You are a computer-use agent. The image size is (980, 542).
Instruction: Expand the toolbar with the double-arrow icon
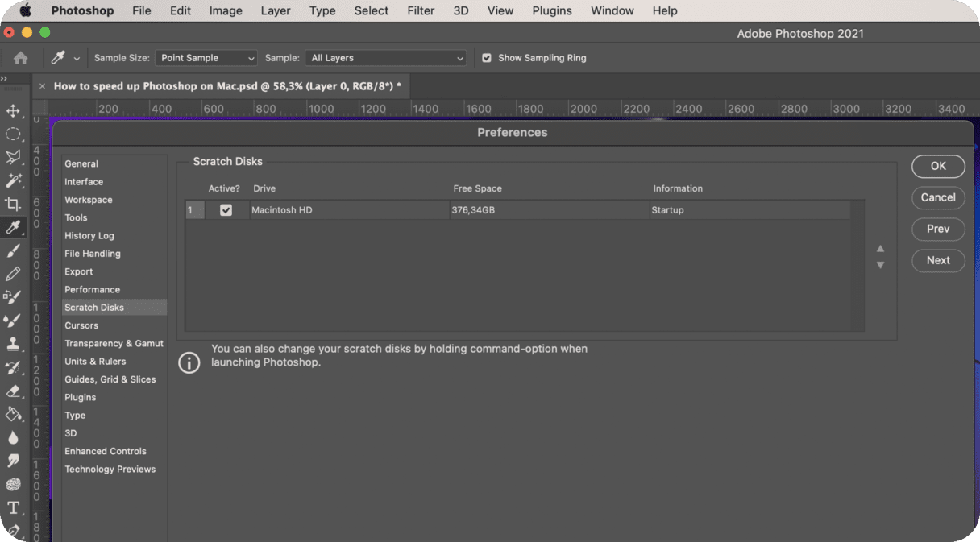pos(4,78)
